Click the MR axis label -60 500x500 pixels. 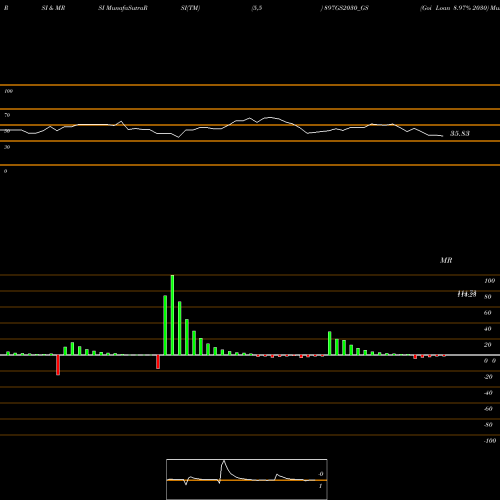488,409
